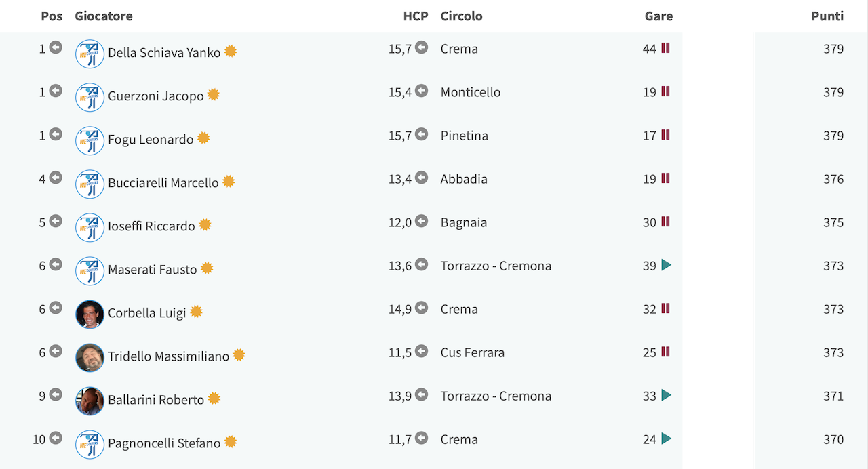Open Corbella Luigi's profile photo
Screen dimensions: 868x469
[x=90, y=314]
